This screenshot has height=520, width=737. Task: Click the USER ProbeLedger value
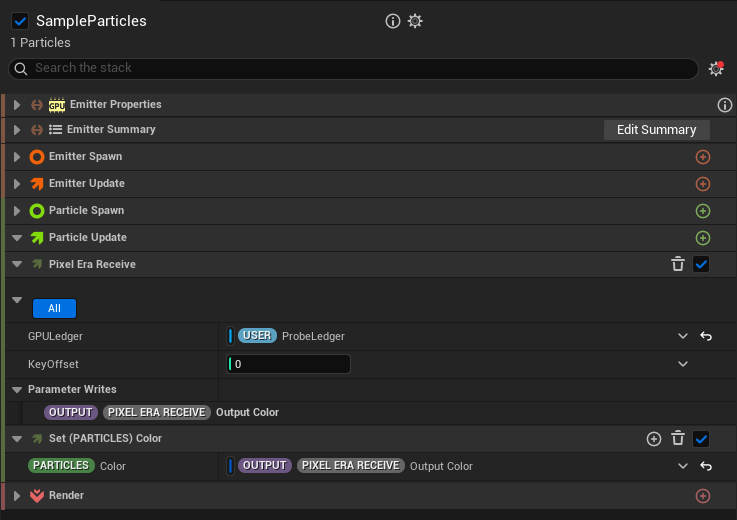click(x=291, y=336)
